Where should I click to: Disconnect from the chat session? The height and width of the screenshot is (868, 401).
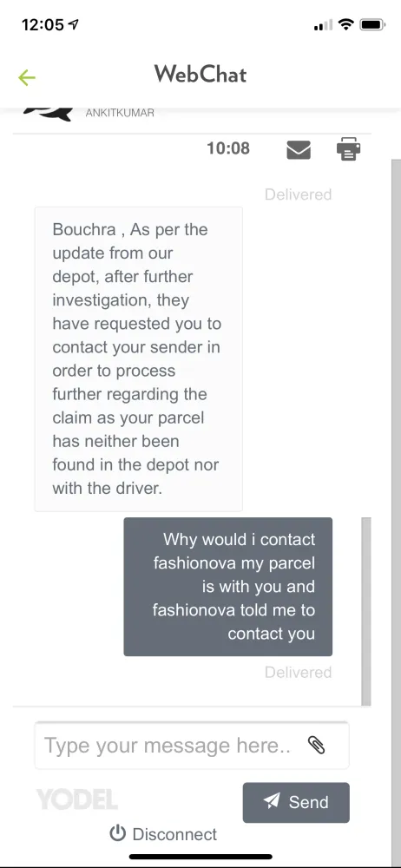tap(163, 833)
